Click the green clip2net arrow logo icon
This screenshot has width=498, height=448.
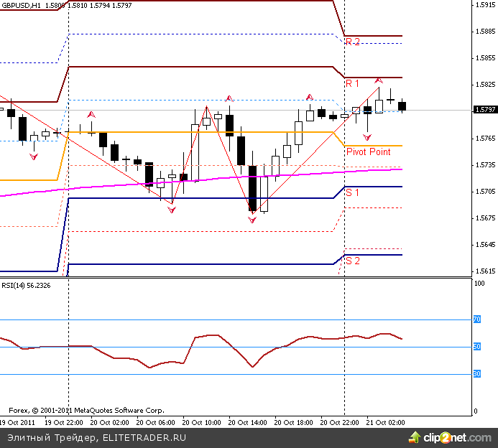[x=415, y=437]
